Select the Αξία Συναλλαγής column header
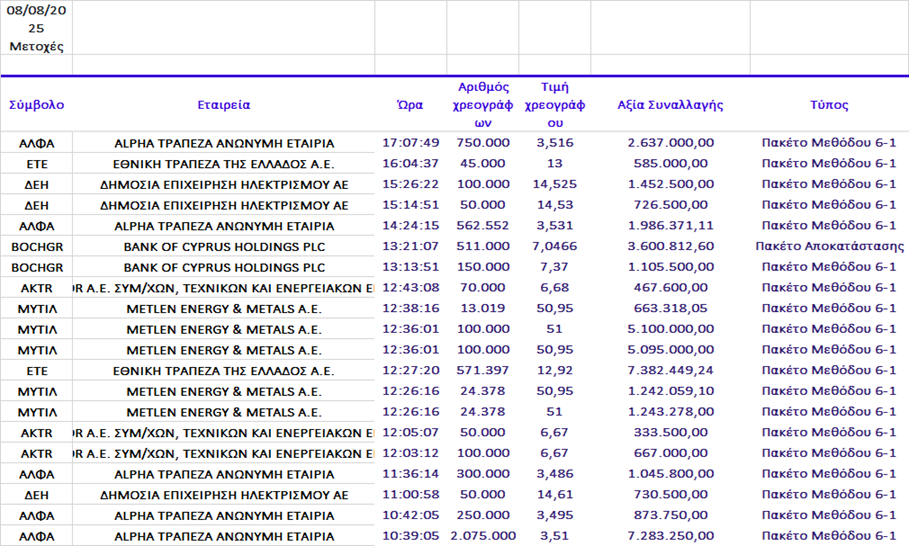This screenshot has width=909, height=546. 669,104
